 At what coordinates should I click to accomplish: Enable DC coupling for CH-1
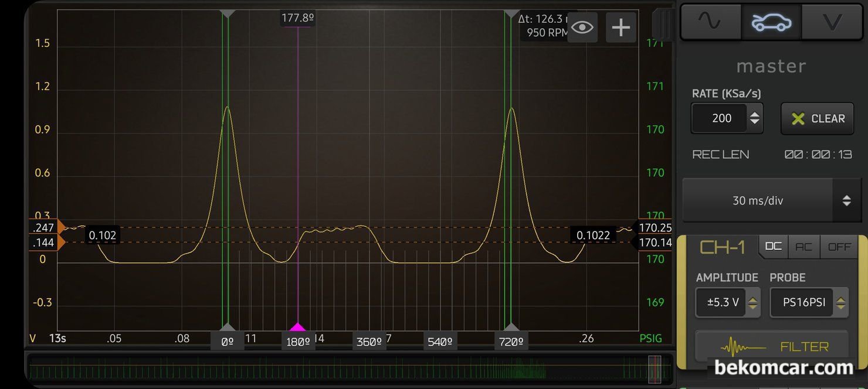(773, 247)
